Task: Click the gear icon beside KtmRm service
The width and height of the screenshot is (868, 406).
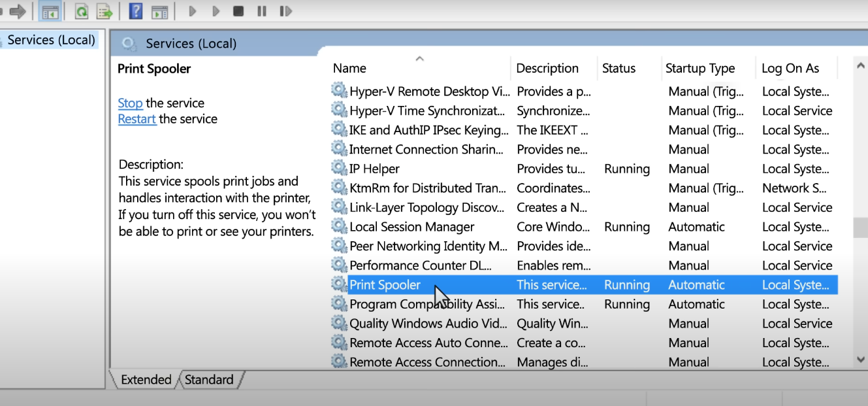Action: [339, 187]
